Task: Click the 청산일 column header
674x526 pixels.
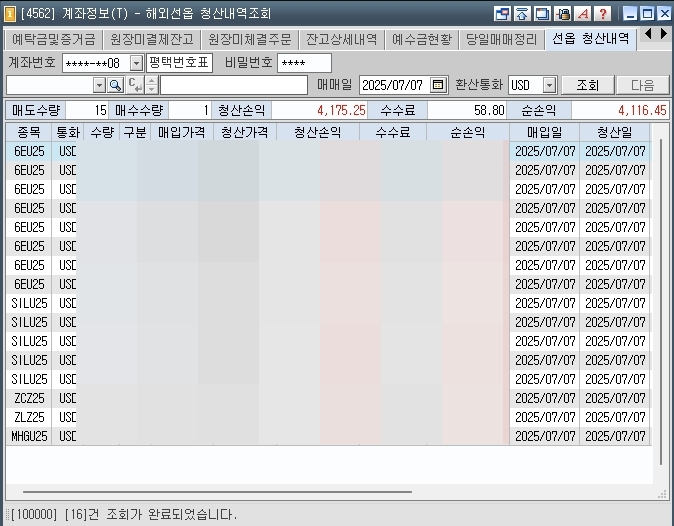Action: tap(615, 132)
